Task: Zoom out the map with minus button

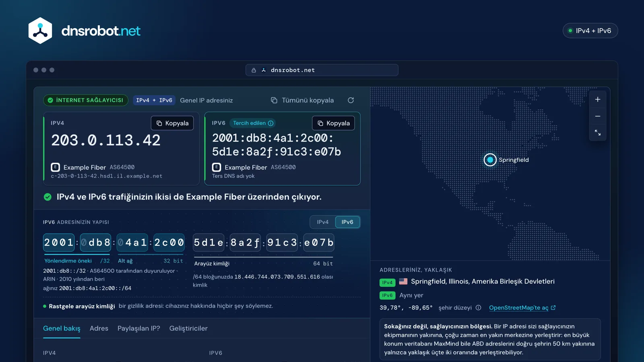Action: click(598, 116)
